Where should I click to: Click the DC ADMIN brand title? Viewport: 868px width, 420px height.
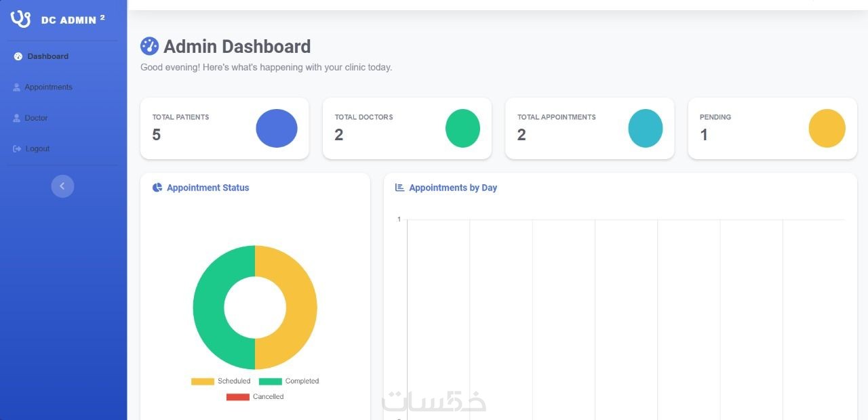69,20
